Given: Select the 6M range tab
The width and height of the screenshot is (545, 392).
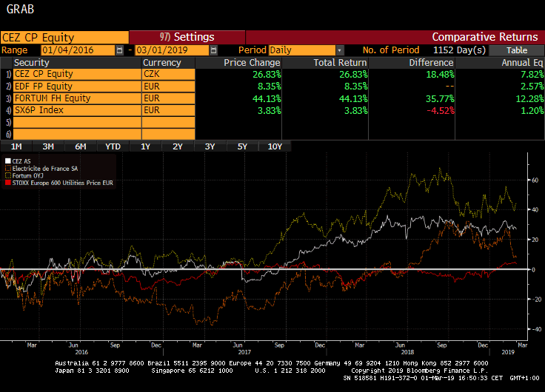Looking at the screenshot, I should tap(81, 146).
